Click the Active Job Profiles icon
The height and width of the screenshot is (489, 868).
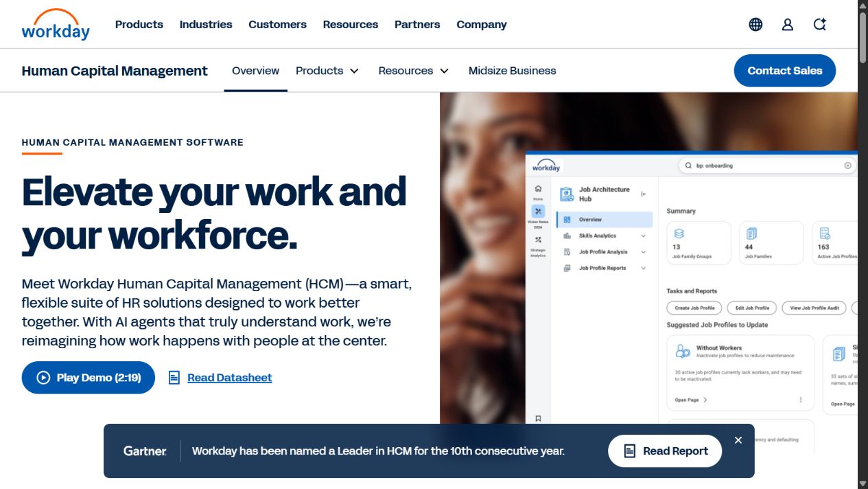coord(825,234)
